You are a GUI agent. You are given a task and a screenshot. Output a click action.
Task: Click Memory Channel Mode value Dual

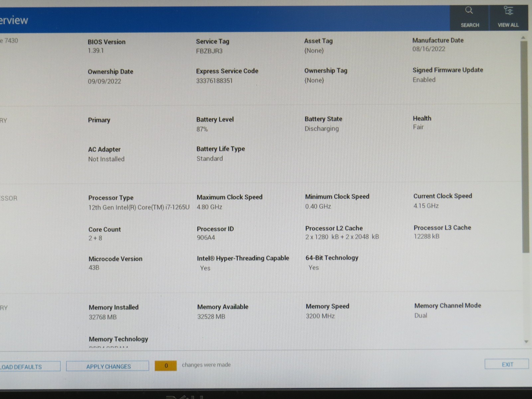(421, 316)
